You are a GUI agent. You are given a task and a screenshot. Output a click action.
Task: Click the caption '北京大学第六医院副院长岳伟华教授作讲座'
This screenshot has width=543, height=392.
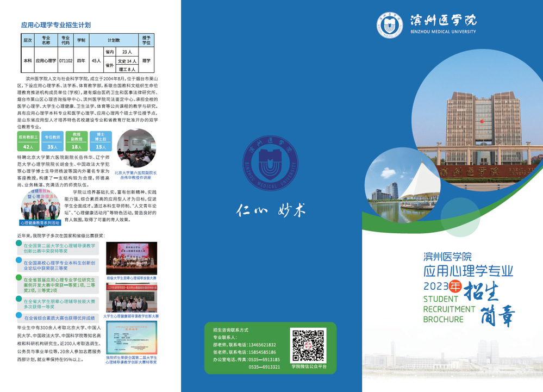tap(135, 175)
